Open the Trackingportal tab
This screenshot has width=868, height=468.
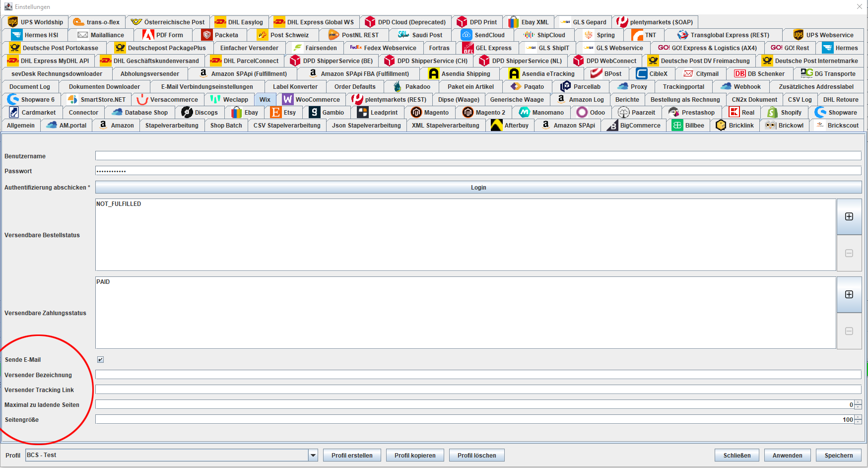(683, 86)
